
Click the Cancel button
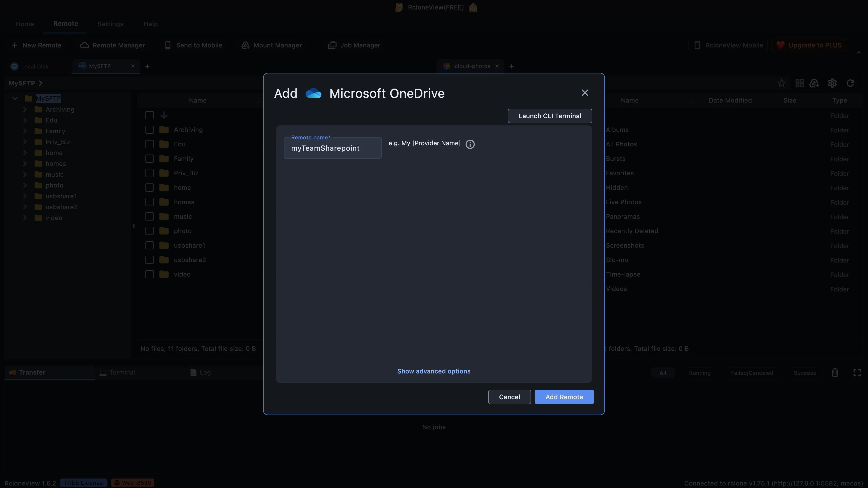click(509, 397)
